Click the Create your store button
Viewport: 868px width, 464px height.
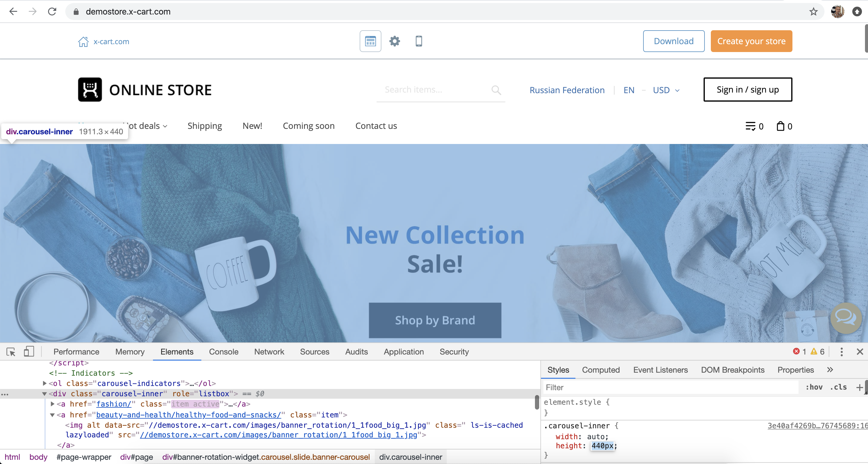(751, 41)
